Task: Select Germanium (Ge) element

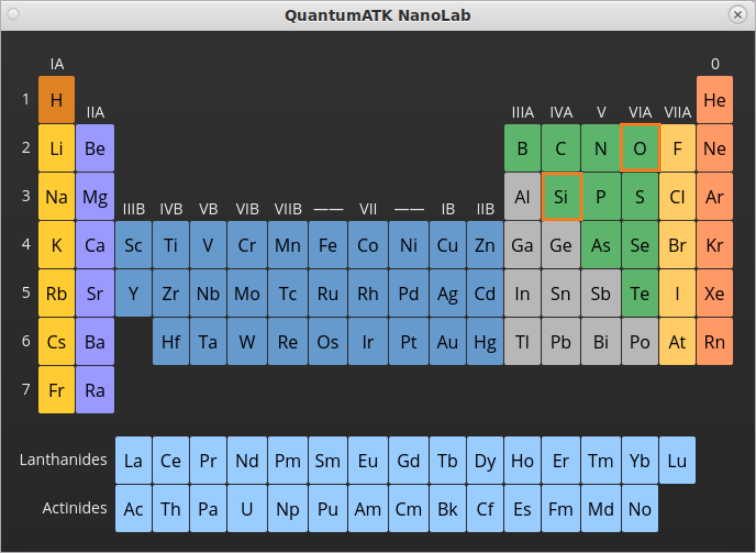Action: coord(561,245)
